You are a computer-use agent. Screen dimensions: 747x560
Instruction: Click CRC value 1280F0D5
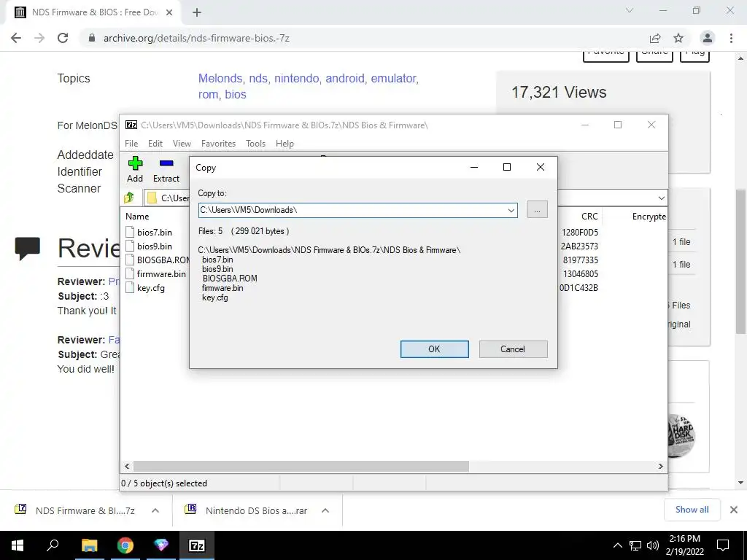[x=580, y=233]
